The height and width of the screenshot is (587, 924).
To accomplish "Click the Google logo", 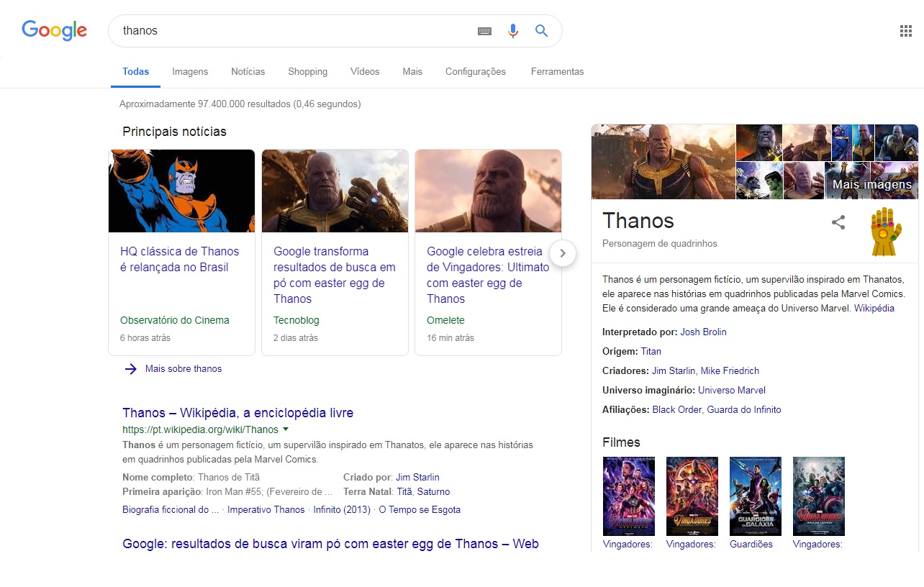I will 55,30.
